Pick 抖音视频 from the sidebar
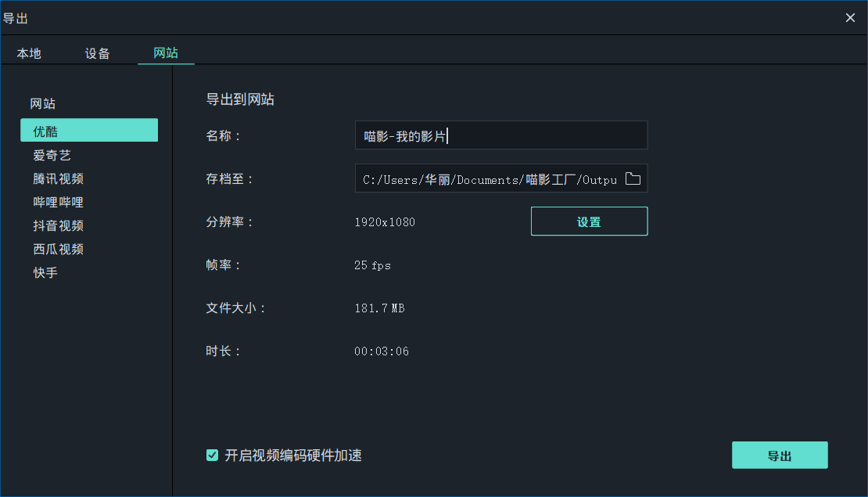Screen dimensions: 868x497 click(x=59, y=225)
